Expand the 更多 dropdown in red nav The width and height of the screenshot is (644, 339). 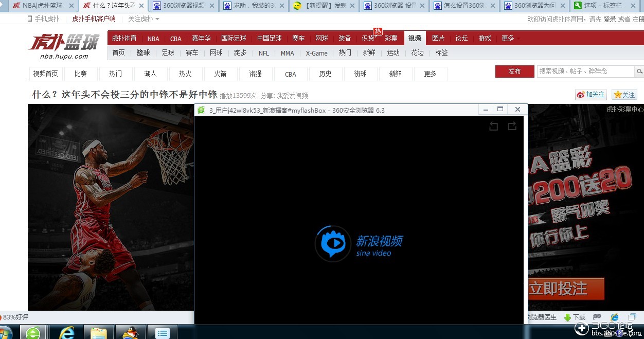point(510,39)
